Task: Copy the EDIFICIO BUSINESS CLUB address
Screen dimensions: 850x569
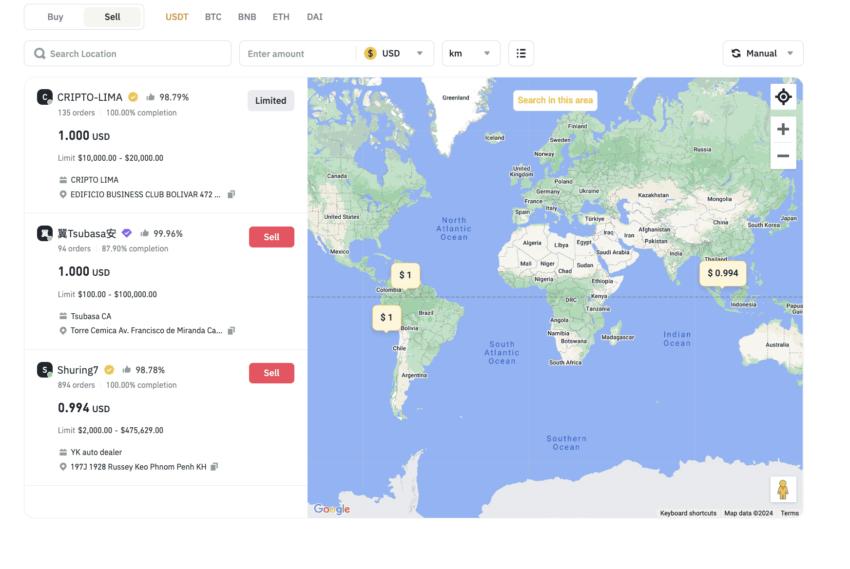Action: (231, 194)
